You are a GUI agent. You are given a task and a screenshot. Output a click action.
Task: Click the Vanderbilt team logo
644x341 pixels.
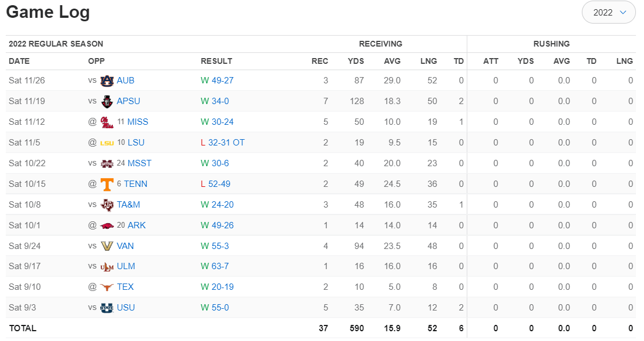tap(107, 246)
